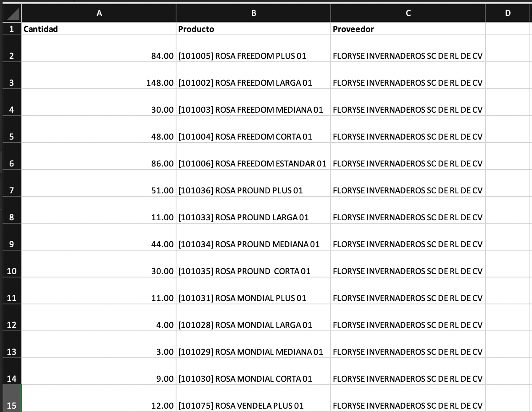The image size is (532, 412).
Task: Select the cell with quantity 84.00
Action: 99,49
